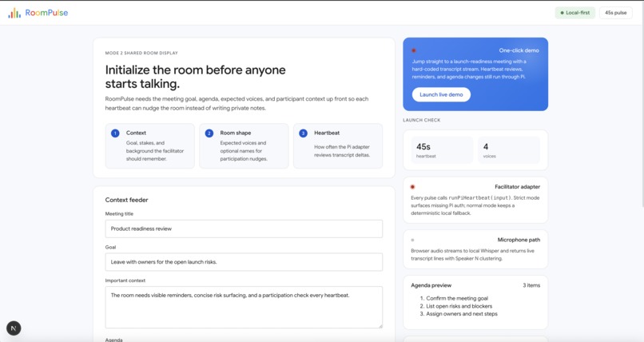This screenshot has height=342, width=644.
Task: Click the 'MODE 2 SHARED ROOM DISPLAY' label
Action: coord(141,53)
